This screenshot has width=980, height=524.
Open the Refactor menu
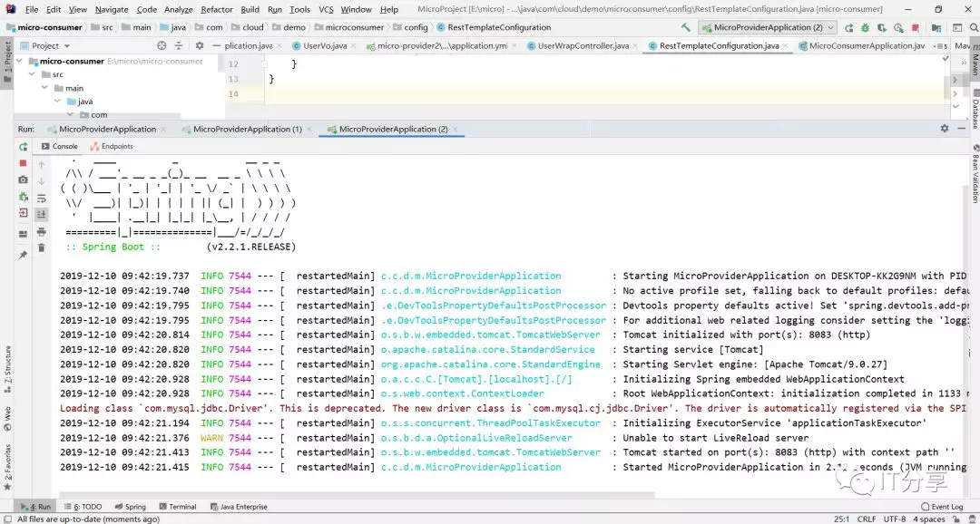(217, 9)
